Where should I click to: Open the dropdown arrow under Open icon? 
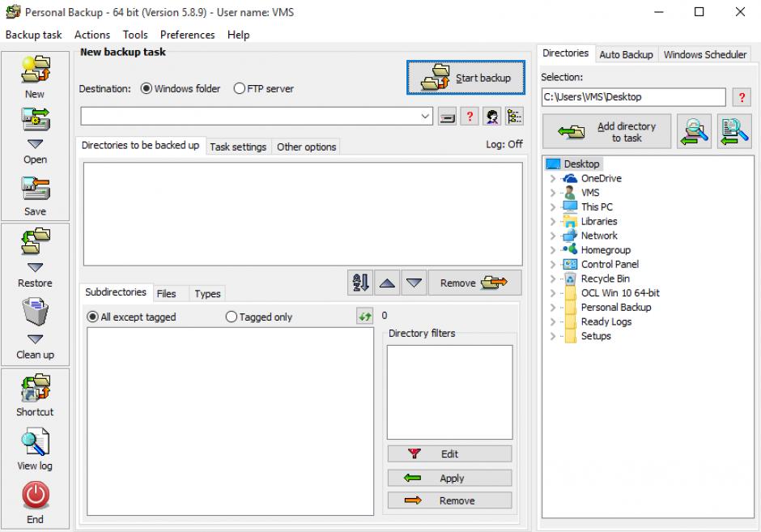pos(36,144)
